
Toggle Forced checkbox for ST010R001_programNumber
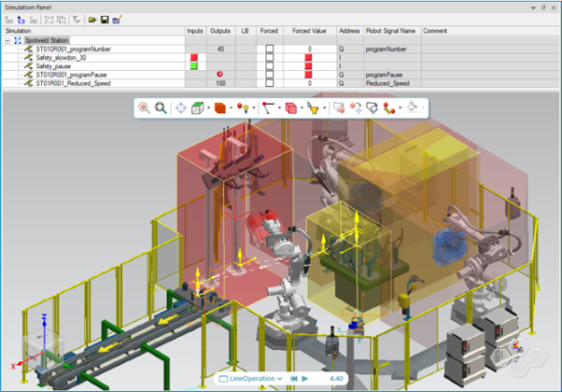[x=270, y=49]
